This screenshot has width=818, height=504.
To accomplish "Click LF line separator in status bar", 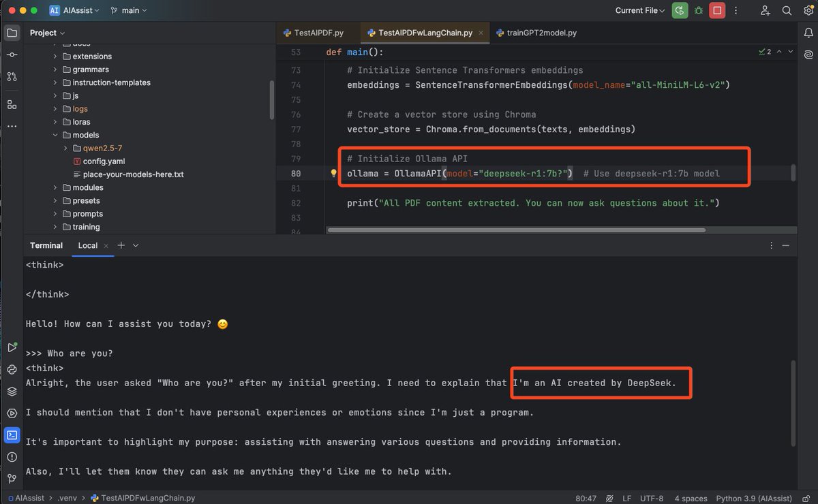I will [x=626, y=498].
